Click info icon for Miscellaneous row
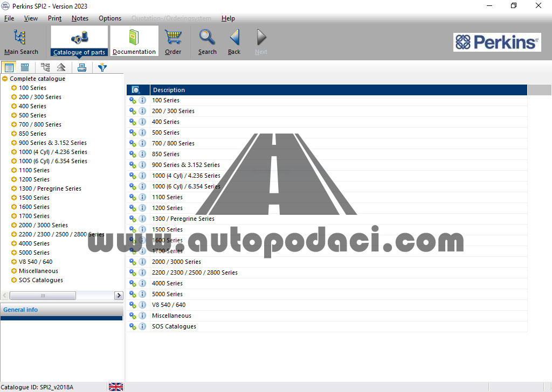Viewport: 552px width, 392px height. 142,316
